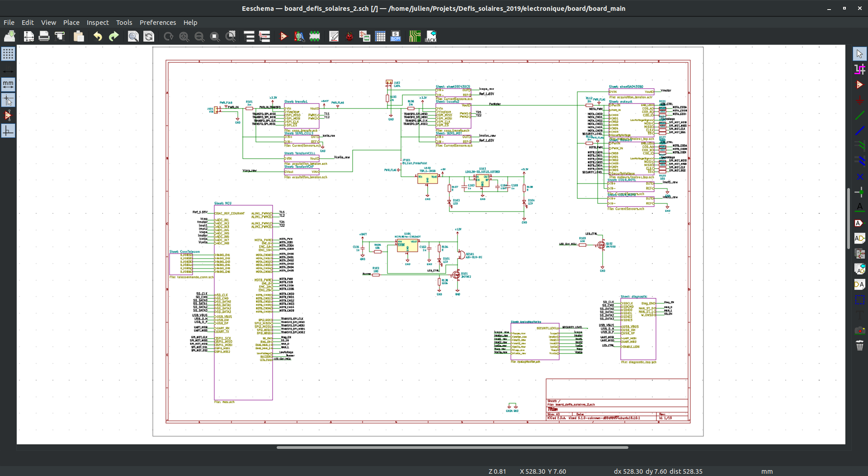The height and width of the screenshot is (476, 868).
Task: Select the Place no-connect flag tool
Action: (859, 177)
